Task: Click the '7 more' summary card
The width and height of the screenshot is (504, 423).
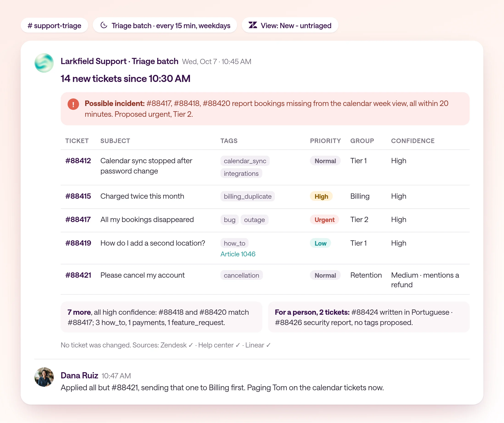Action: (x=161, y=317)
